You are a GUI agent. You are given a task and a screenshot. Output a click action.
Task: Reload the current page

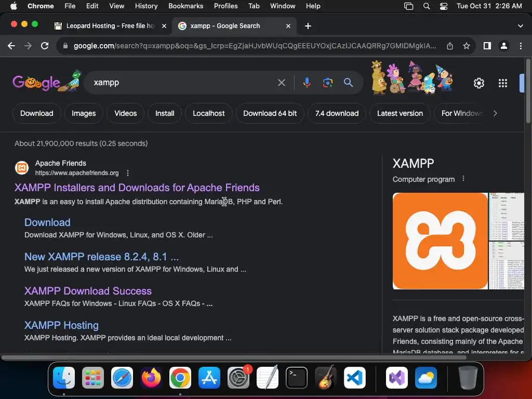45,46
